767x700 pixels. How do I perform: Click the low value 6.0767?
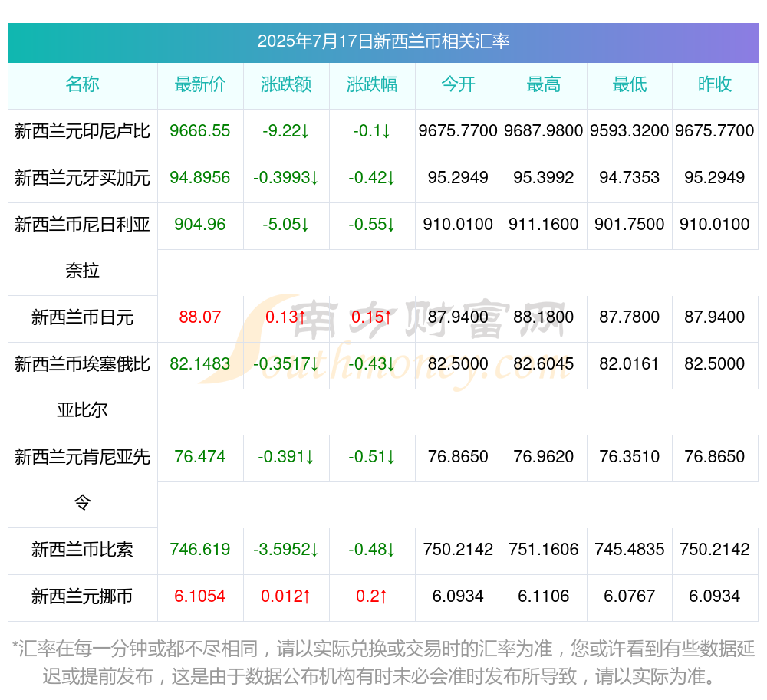point(630,596)
